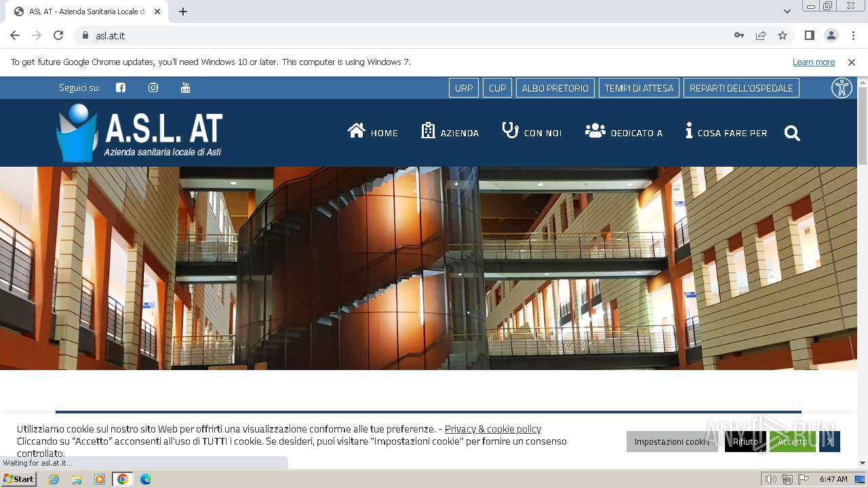Open new tab with plus button

[x=183, y=12]
